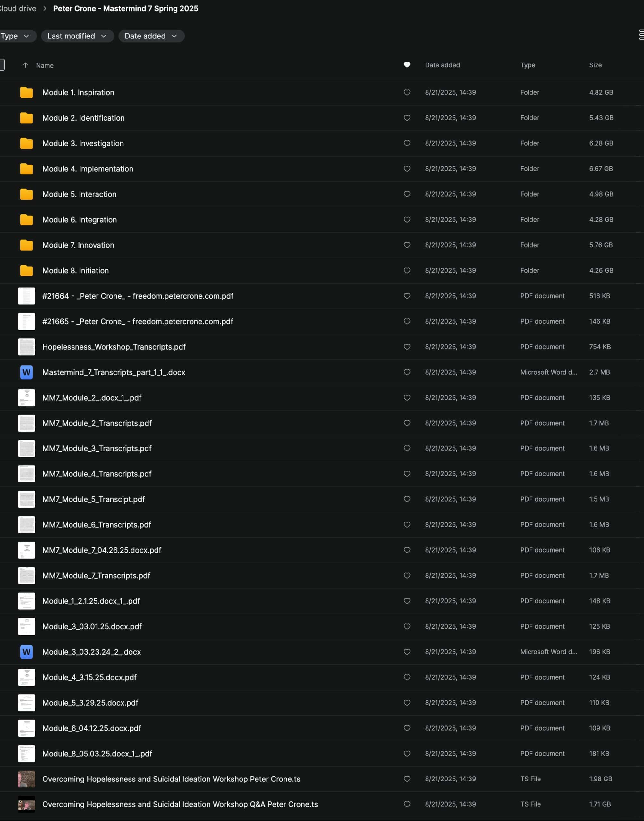Open the Date added filter dropdown
The width and height of the screenshot is (644, 821).
tap(151, 36)
